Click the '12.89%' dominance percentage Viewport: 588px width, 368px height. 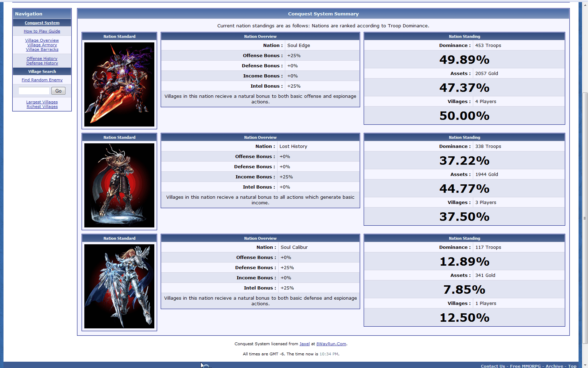tap(464, 261)
